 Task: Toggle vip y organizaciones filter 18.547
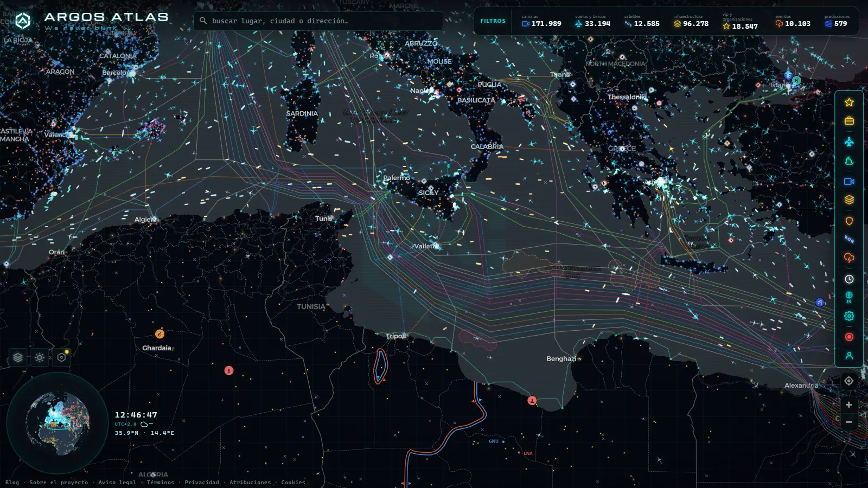(x=740, y=22)
